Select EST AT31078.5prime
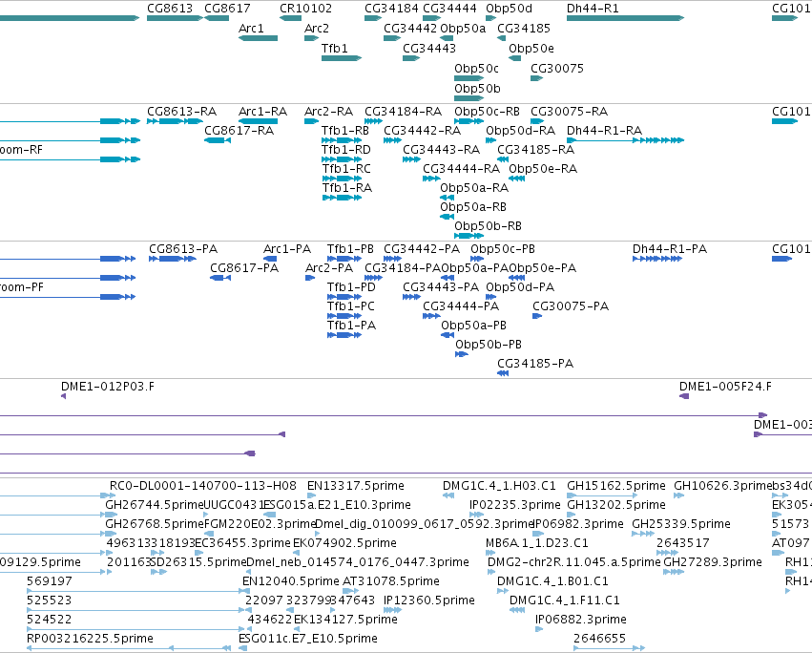The width and height of the screenshot is (812, 653). coord(391,582)
